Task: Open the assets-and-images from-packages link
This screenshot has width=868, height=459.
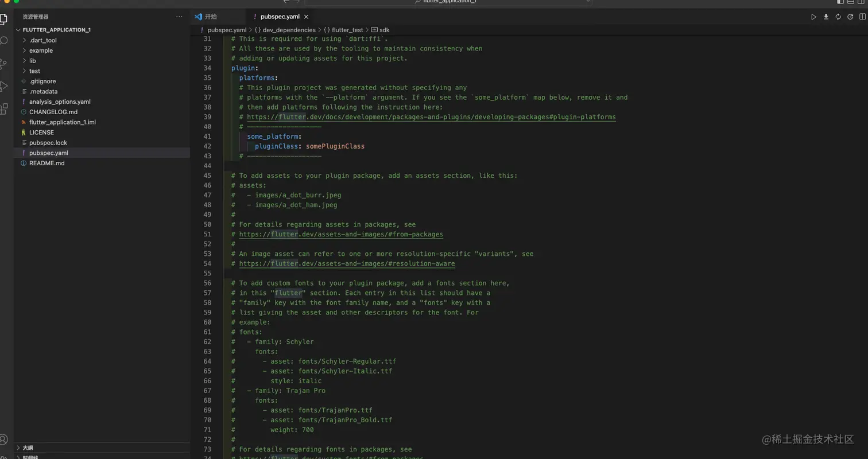Action: click(x=341, y=234)
